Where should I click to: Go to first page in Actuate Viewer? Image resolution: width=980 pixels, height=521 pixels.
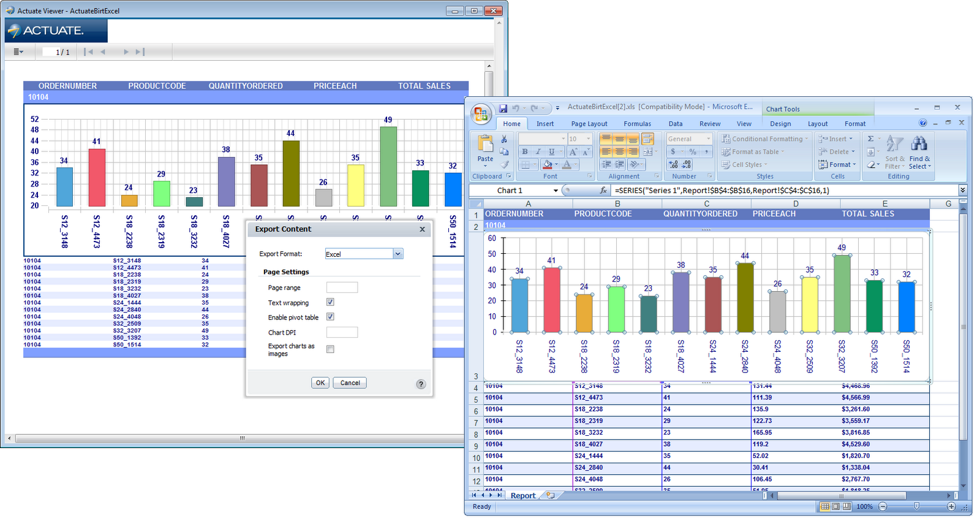point(88,52)
